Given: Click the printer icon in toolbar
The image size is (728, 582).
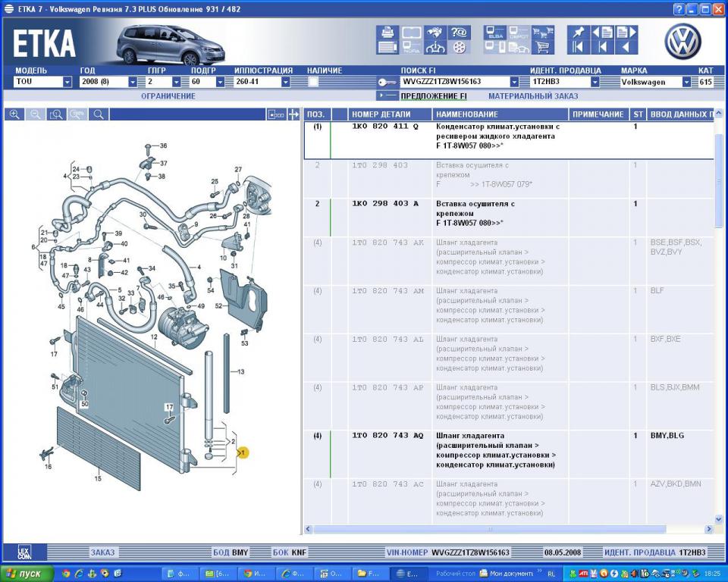Looking at the screenshot, I should click(x=388, y=32).
